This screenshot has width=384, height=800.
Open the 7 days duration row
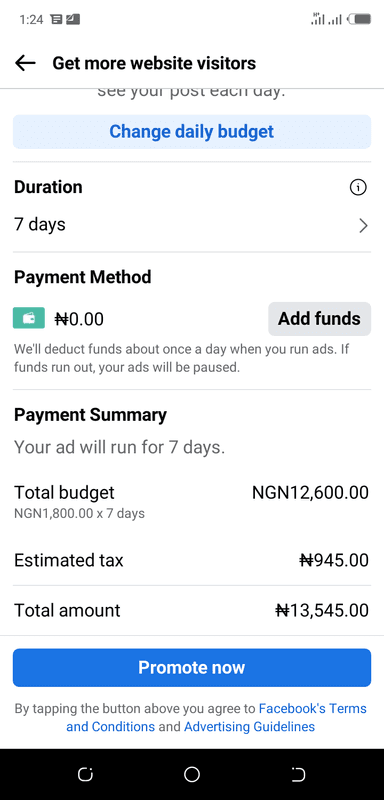coord(192,225)
